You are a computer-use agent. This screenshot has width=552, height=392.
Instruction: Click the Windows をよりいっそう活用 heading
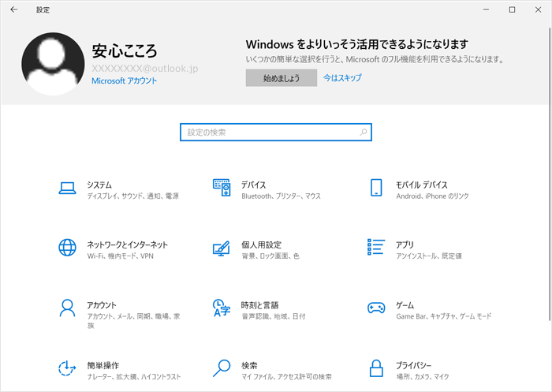357,44
